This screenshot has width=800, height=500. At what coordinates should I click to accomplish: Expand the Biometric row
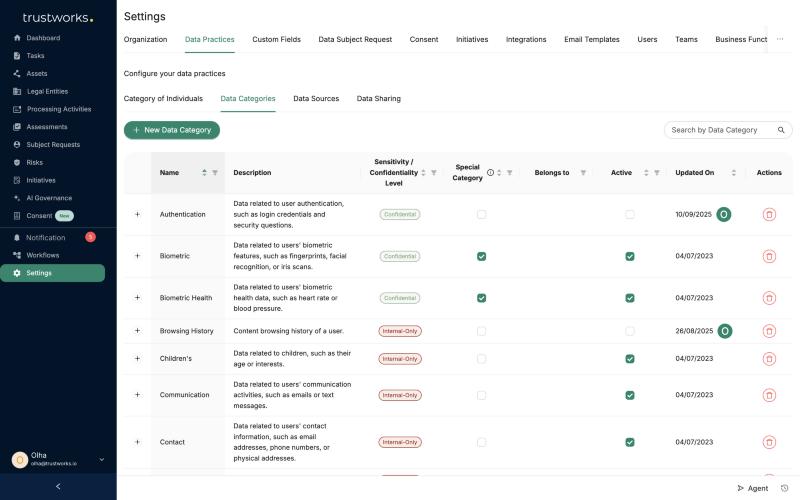click(x=137, y=256)
